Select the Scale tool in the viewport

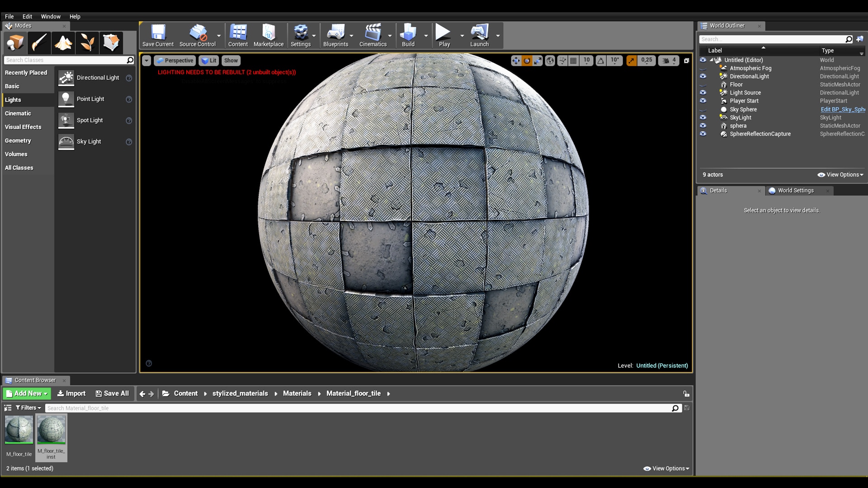(538, 61)
